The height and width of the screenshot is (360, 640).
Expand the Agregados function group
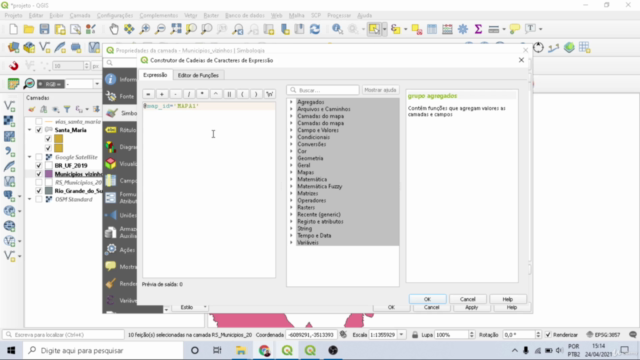[x=291, y=102]
